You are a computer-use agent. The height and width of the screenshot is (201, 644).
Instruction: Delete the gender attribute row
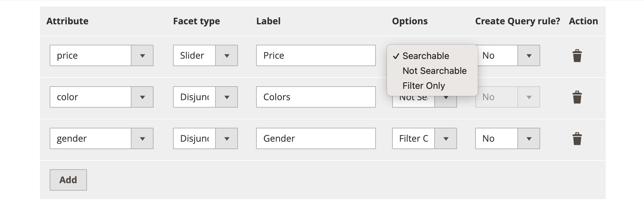(x=577, y=138)
